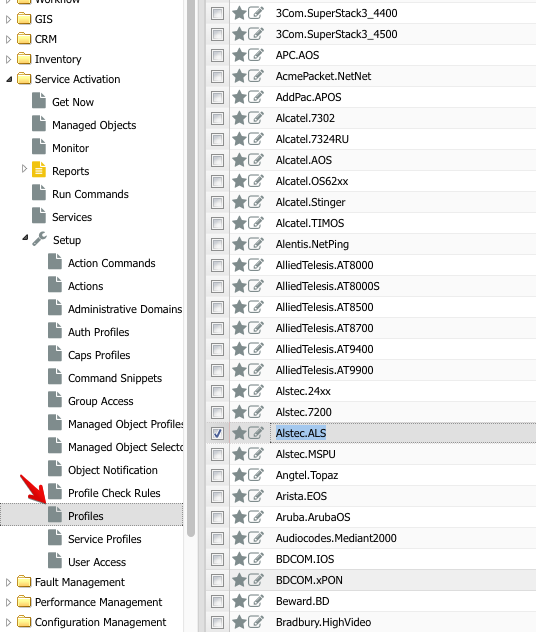Image resolution: width=536 pixels, height=632 pixels.
Task: Check the 3Com.SuperStack3_4400 checkbox
Action: (217, 13)
